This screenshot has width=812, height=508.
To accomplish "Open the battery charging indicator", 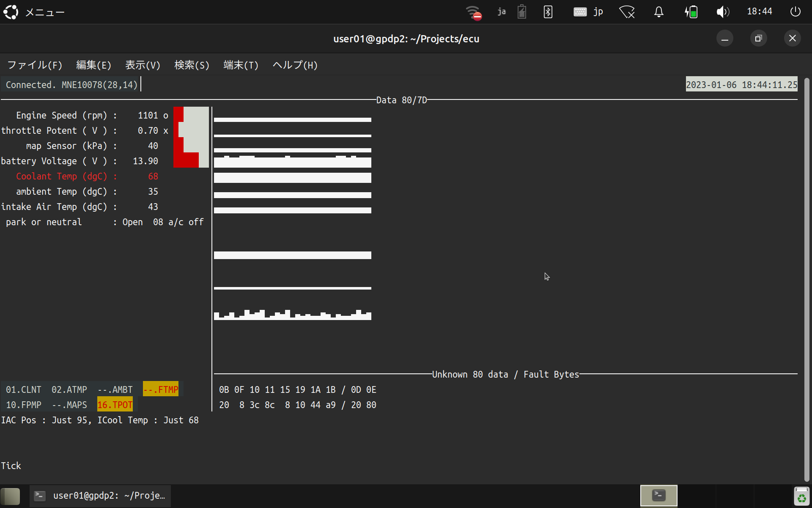I will point(691,12).
